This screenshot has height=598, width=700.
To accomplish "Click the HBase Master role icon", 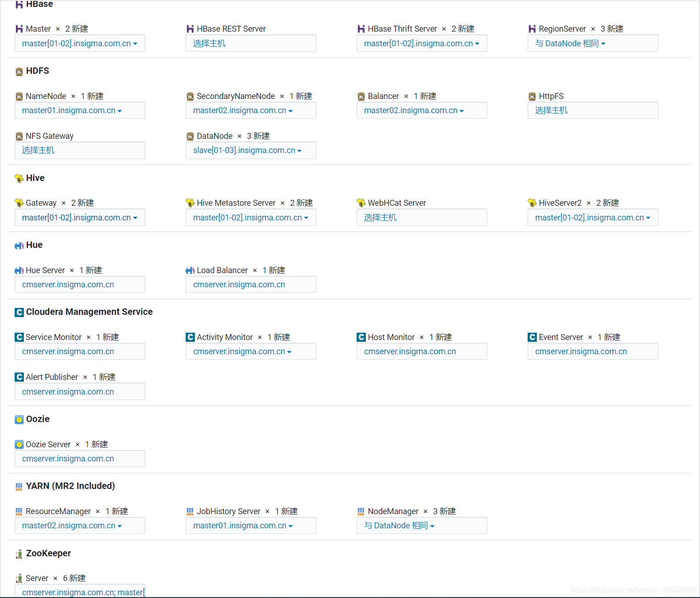I will 19,29.
